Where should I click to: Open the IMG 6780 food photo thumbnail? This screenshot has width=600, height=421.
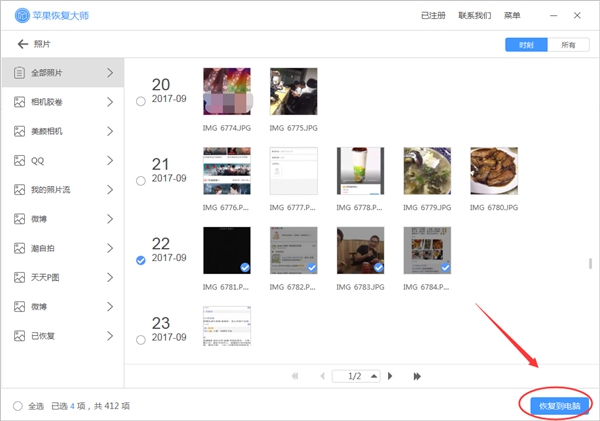click(494, 171)
